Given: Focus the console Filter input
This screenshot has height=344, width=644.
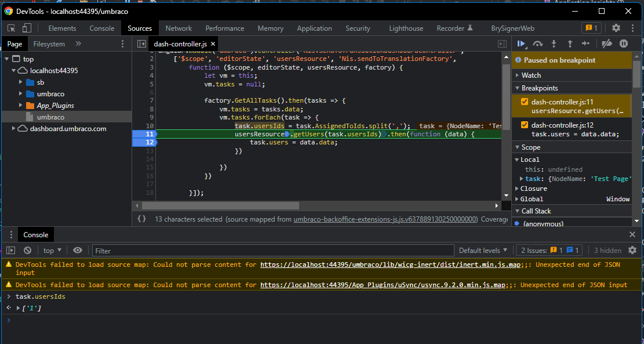Looking at the screenshot, I should click(273, 250).
